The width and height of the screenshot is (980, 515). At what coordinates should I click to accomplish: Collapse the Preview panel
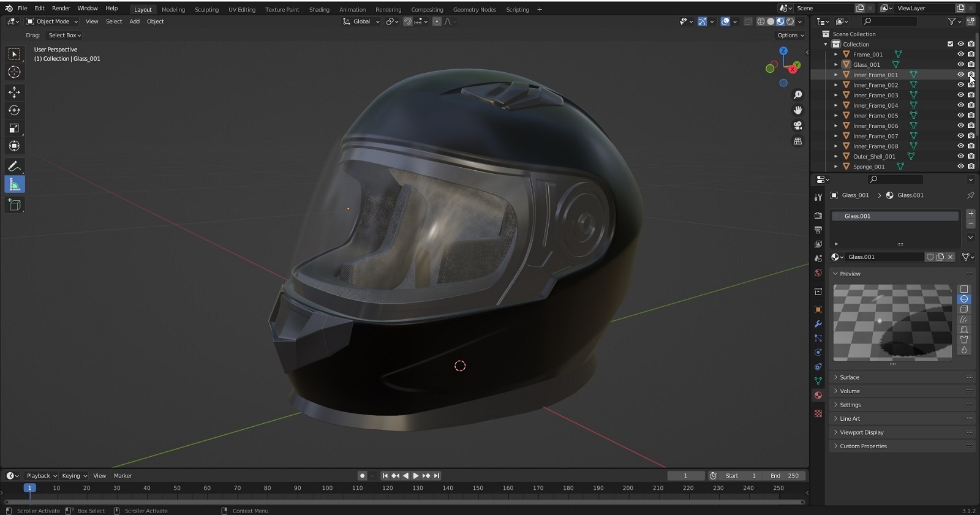(x=902, y=274)
